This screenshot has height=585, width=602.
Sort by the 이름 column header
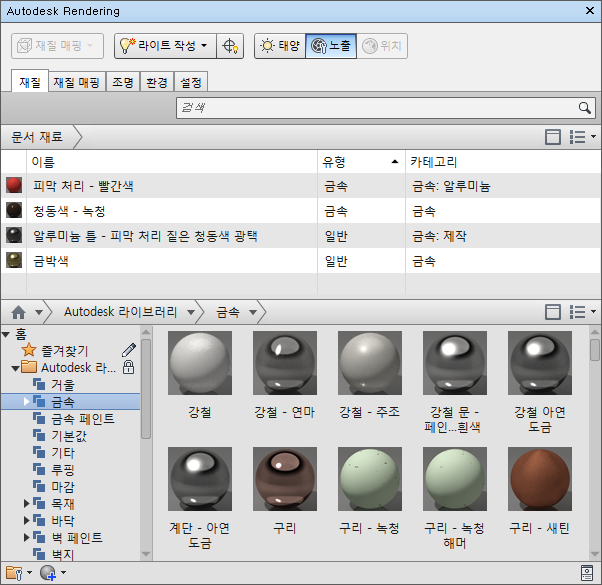[x=172, y=162]
